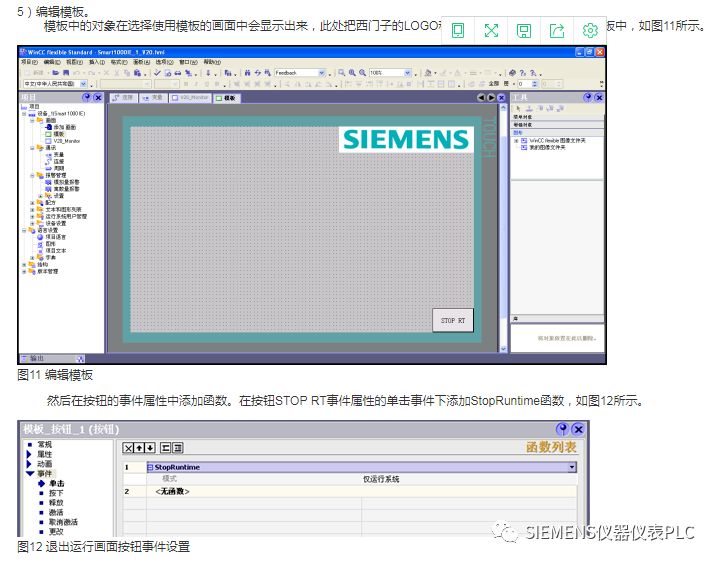Open the 100% zoom level dropdown
This screenshot has height=563, width=717.
click(x=407, y=73)
